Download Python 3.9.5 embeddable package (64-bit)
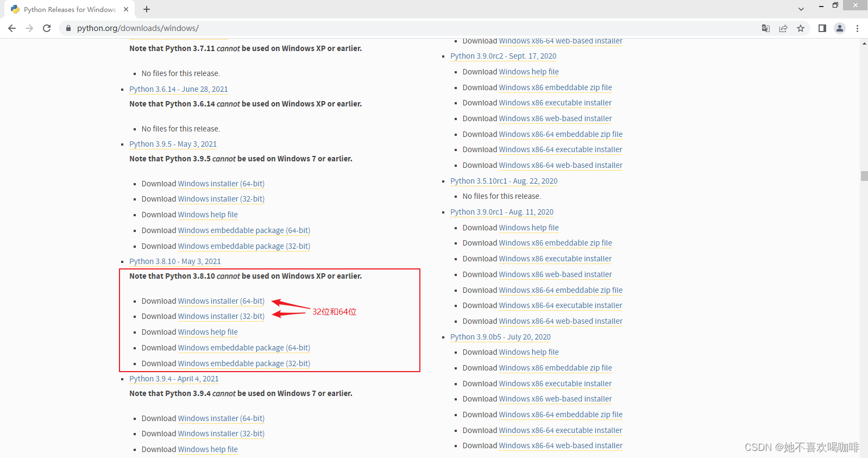 point(244,230)
